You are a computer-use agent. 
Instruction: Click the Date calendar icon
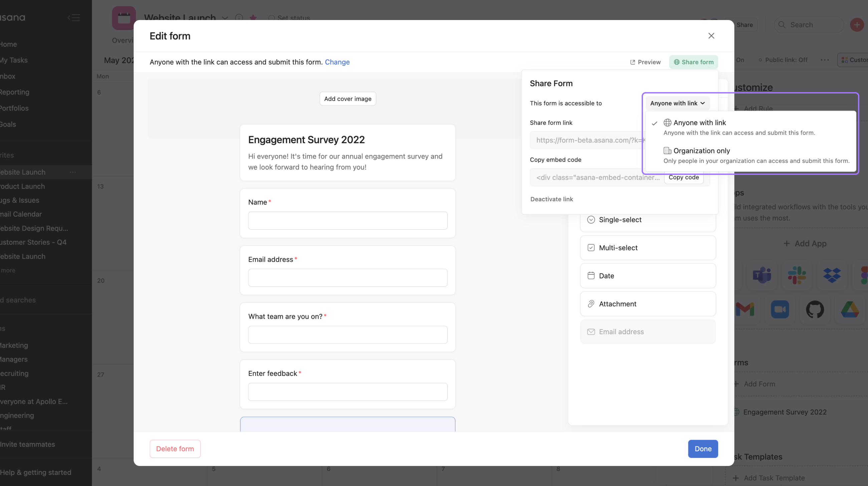pyautogui.click(x=591, y=275)
